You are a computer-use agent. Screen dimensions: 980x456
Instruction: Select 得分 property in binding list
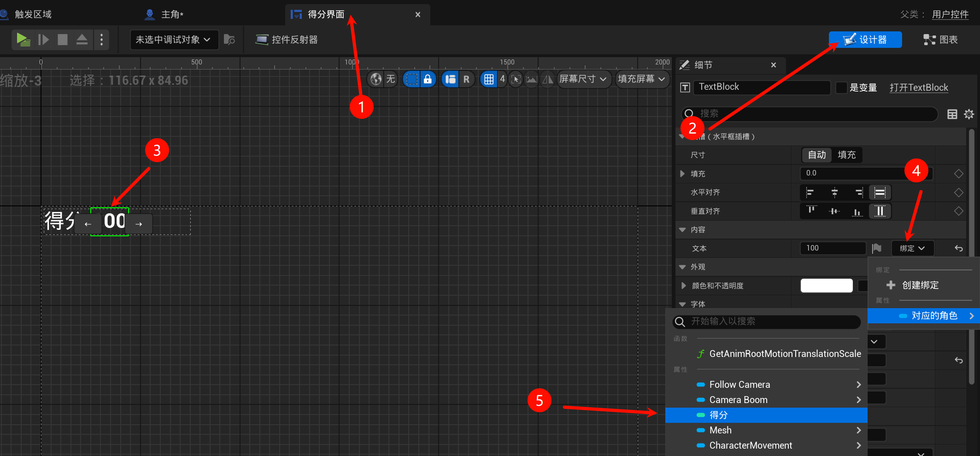(x=719, y=415)
